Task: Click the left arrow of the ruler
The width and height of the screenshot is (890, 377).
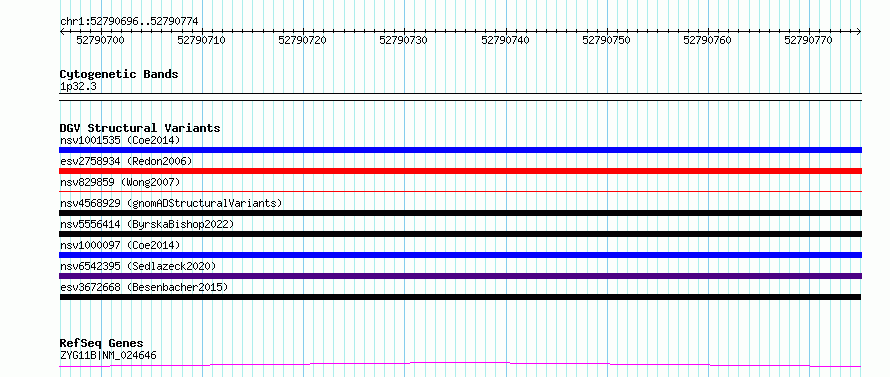Action: (x=62, y=31)
